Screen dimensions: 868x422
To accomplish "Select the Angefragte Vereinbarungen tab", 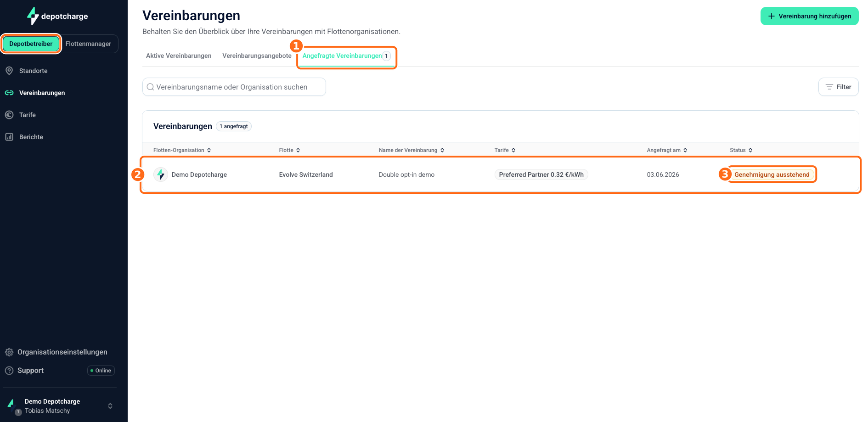I will pos(347,56).
